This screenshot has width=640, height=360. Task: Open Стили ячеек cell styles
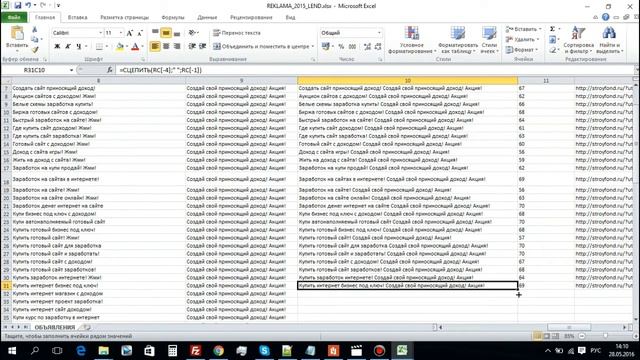point(489,40)
